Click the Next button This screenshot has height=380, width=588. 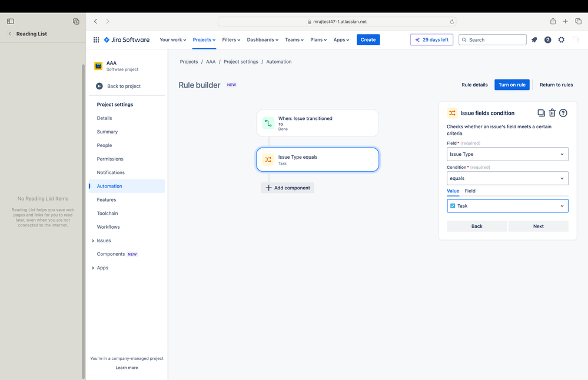point(538,226)
